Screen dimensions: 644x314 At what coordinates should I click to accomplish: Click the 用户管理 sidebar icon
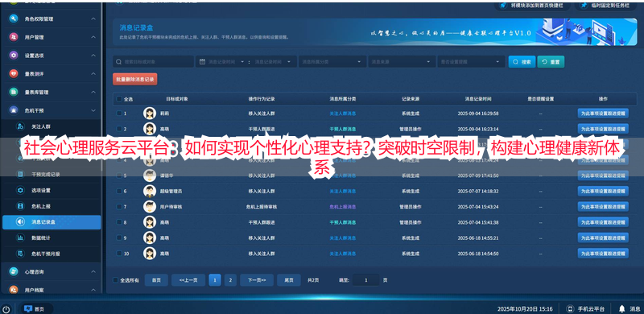click(x=14, y=37)
